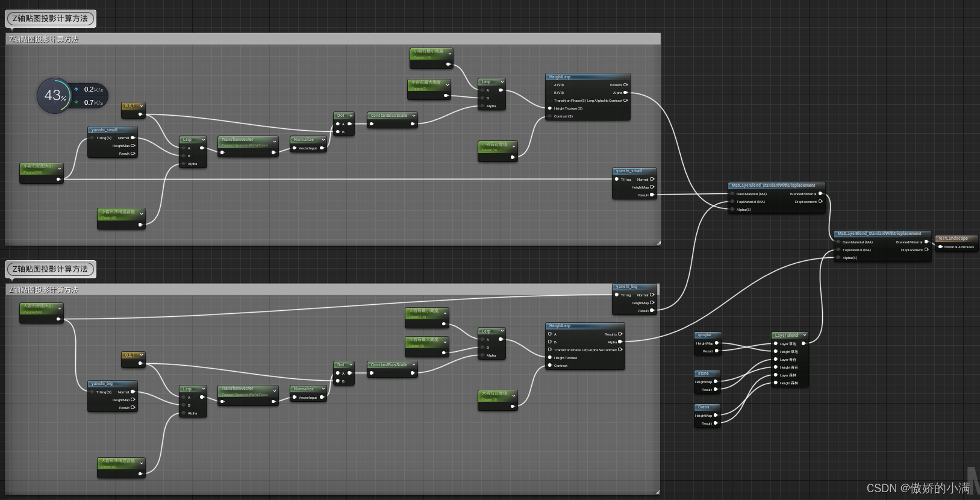Click 0.2K/s upload speed readout

click(93, 89)
